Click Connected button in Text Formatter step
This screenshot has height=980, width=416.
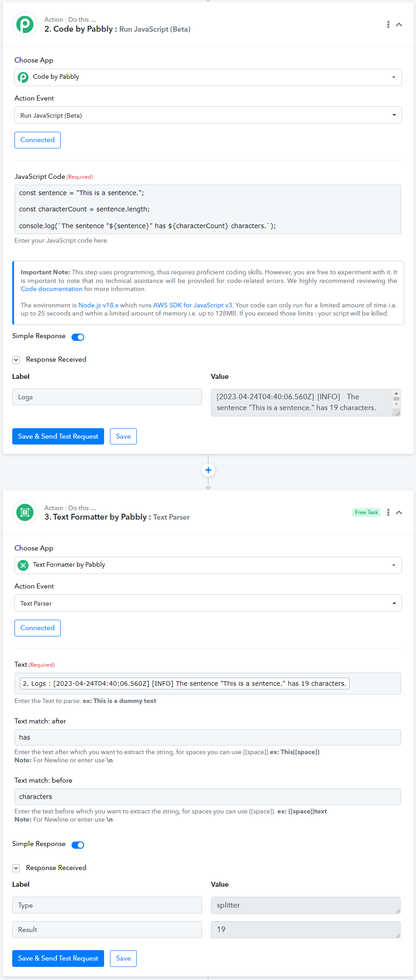38,628
